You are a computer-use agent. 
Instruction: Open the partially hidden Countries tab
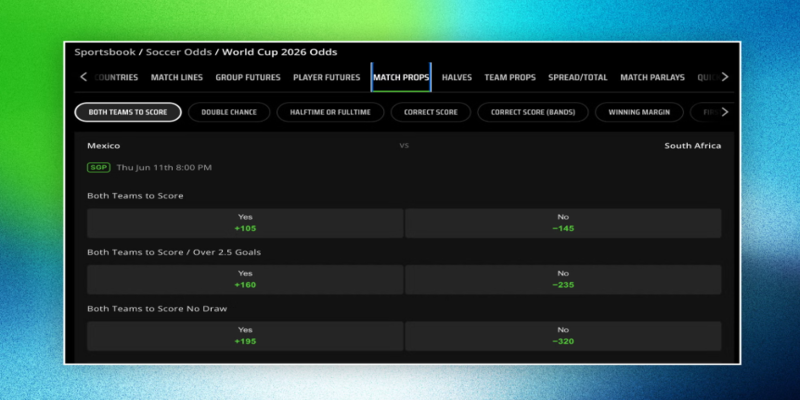tap(116, 78)
